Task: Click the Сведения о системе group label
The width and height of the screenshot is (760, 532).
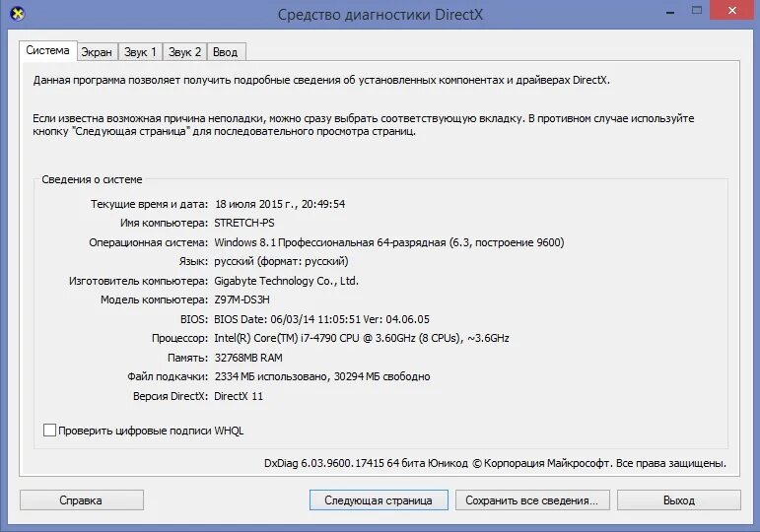Action: pyautogui.click(x=92, y=179)
